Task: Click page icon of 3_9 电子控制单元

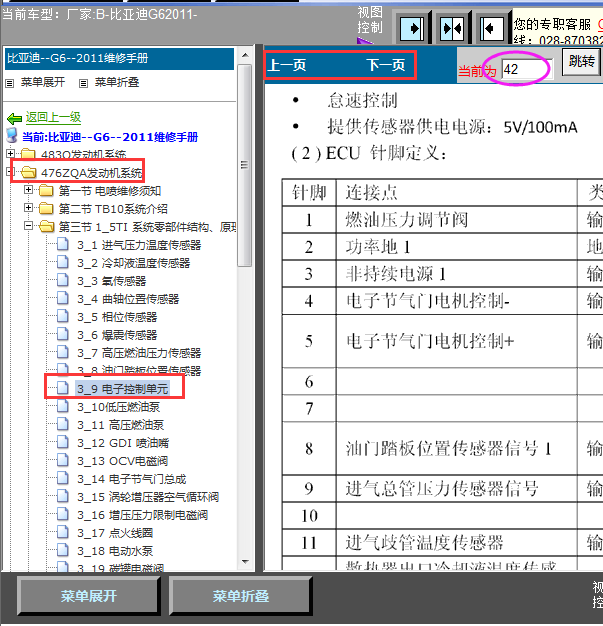Action: click(63, 388)
